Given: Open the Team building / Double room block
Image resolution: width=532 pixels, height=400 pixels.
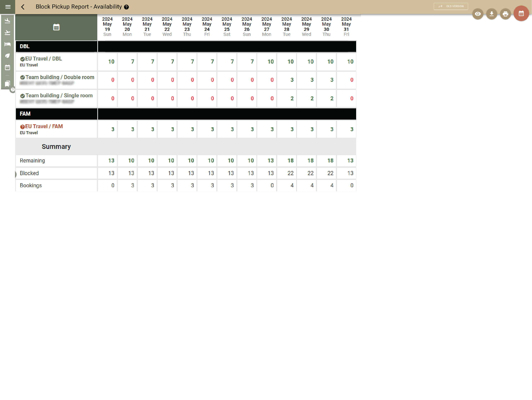Looking at the screenshot, I should coord(60,77).
